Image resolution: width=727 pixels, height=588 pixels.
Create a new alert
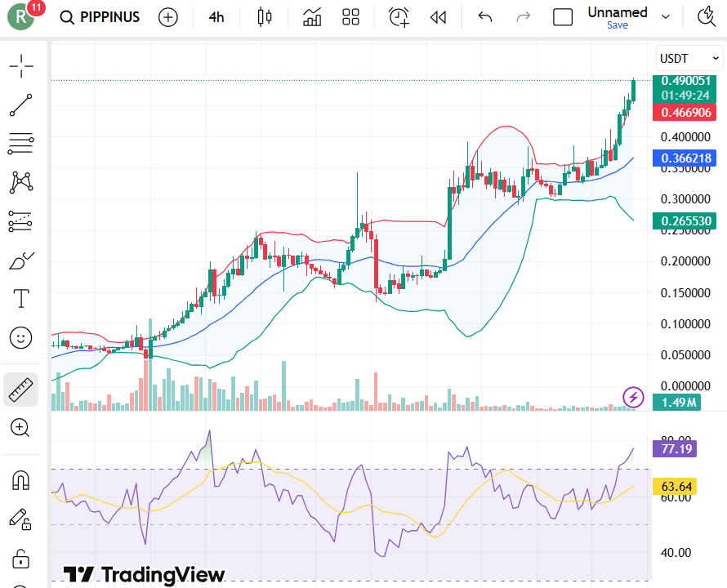click(x=398, y=16)
